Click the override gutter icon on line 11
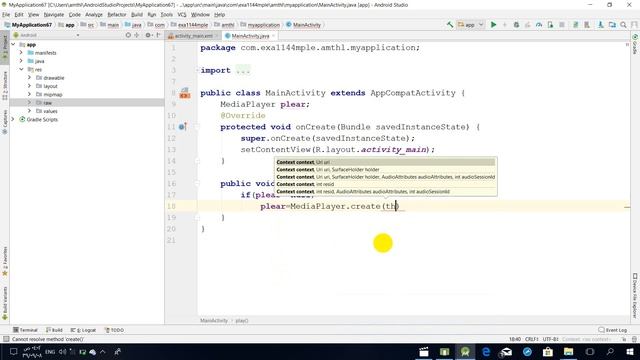 pos(183,127)
